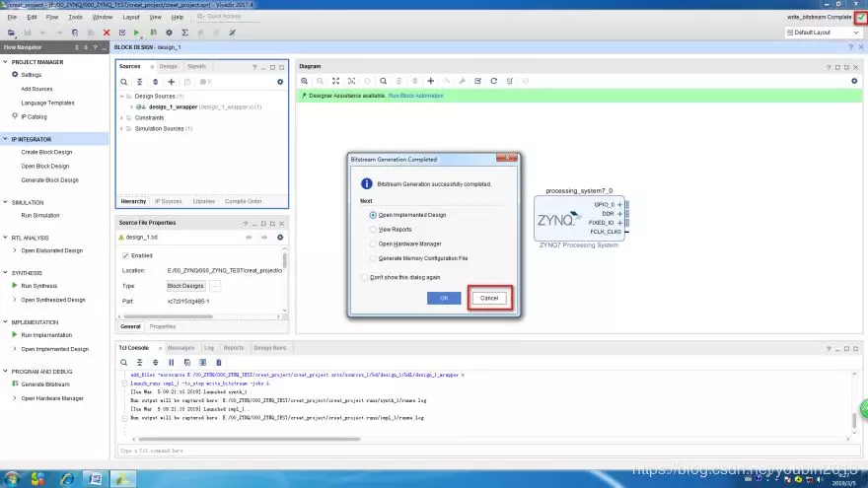The image size is (868, 488).
Task: Collapse SIMULATION section
Action: [6, 202]
